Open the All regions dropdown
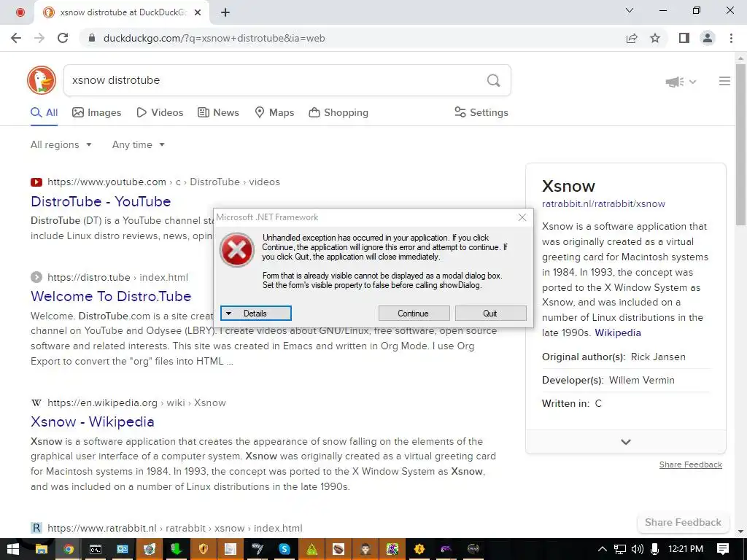 pyautogui.click(x=61, y=145)
